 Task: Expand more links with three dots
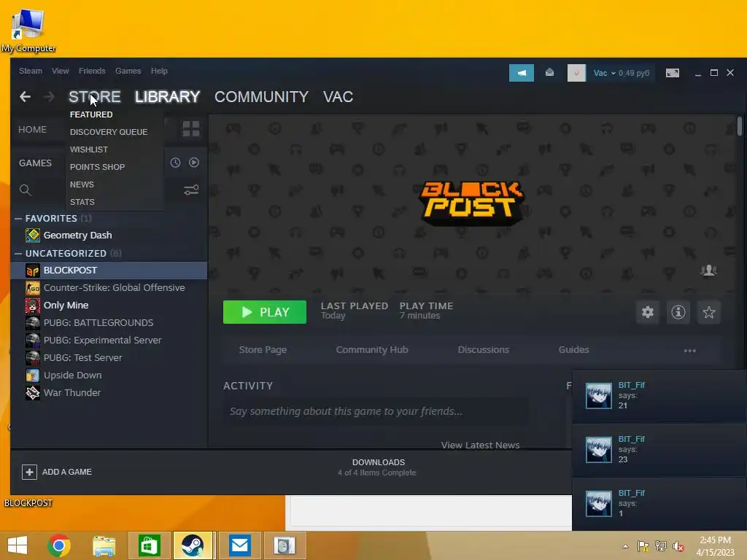point(690,351)
